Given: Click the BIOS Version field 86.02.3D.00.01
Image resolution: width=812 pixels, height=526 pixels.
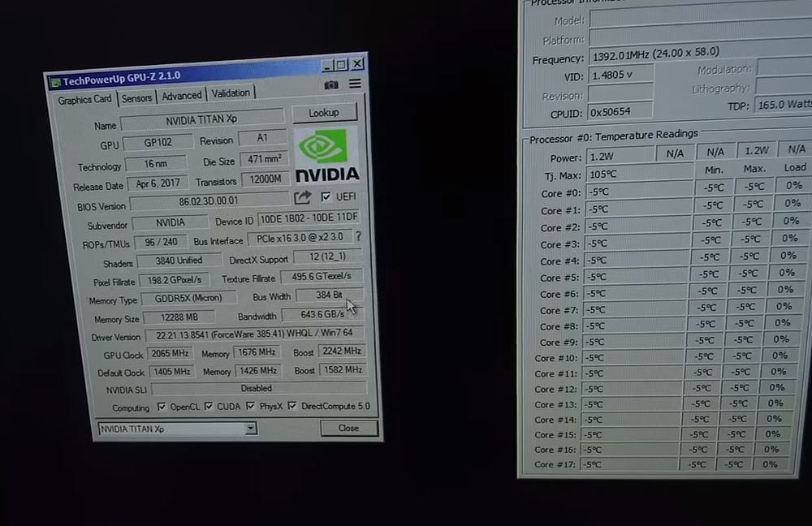Looking at the screenshot, I should [209, 200].
